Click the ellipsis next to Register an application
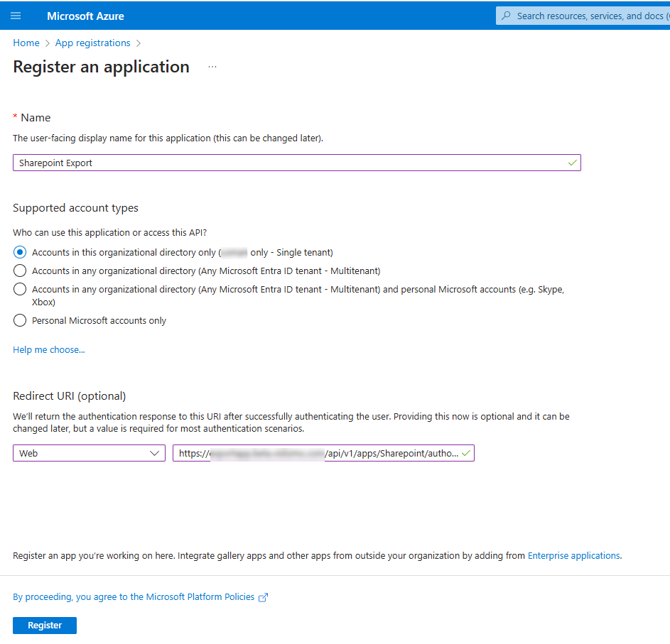 click(x=212, y=67)
